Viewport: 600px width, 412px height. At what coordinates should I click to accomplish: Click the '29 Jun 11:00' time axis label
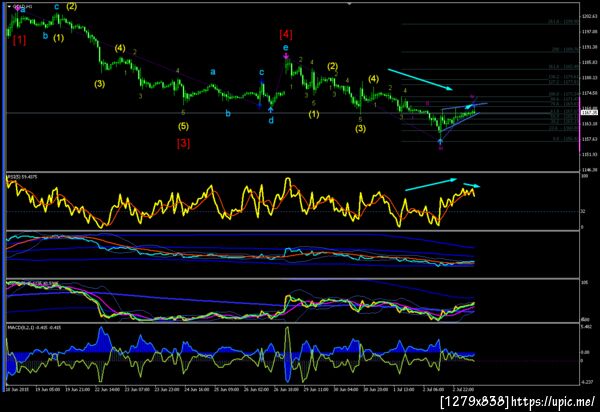316,389
